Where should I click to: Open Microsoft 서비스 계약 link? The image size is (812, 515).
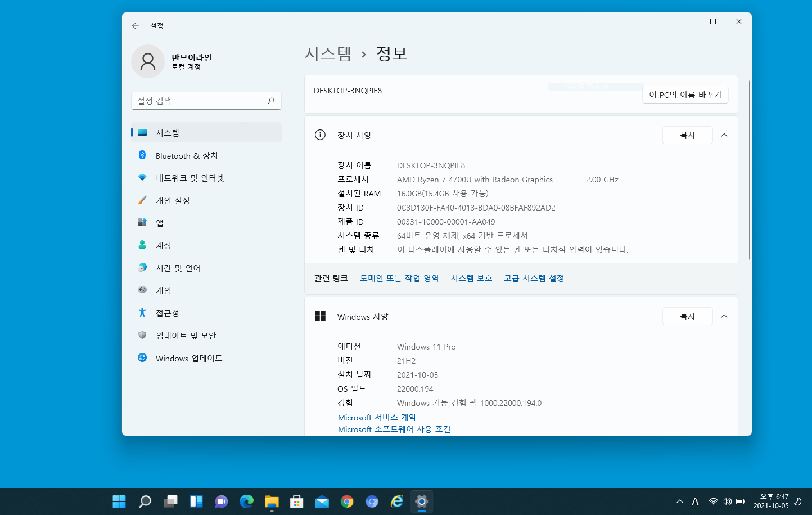point(377,417)
